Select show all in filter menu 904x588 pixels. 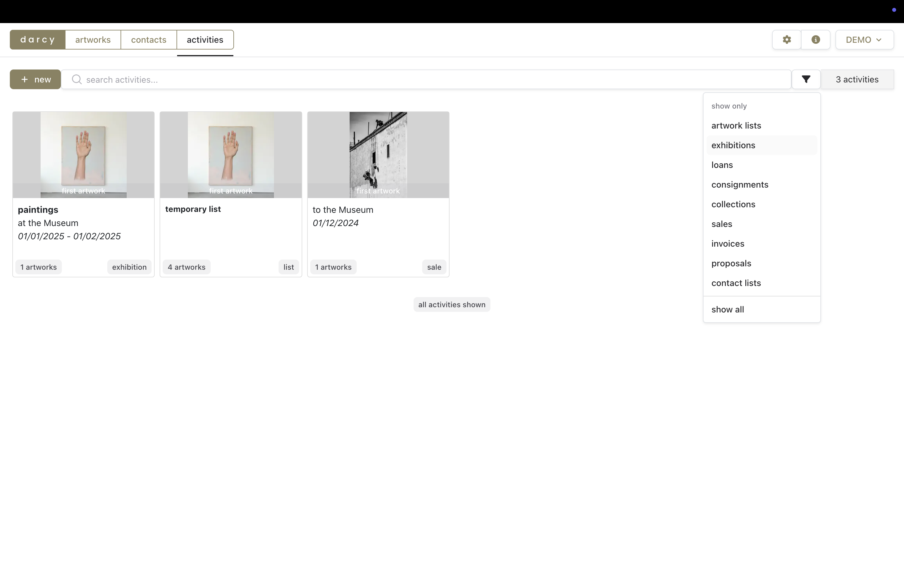(728, 309)
